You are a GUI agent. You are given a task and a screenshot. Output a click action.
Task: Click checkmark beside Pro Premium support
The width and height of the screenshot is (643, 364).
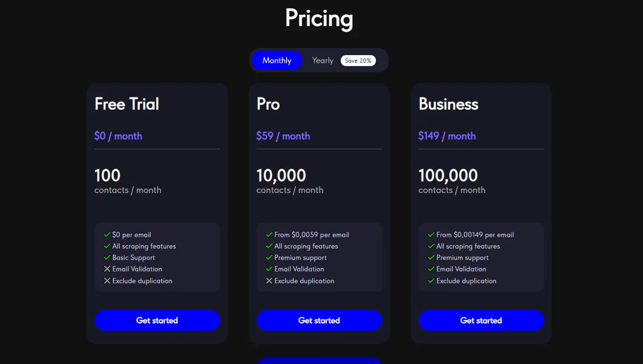click(x=269, y=258)
